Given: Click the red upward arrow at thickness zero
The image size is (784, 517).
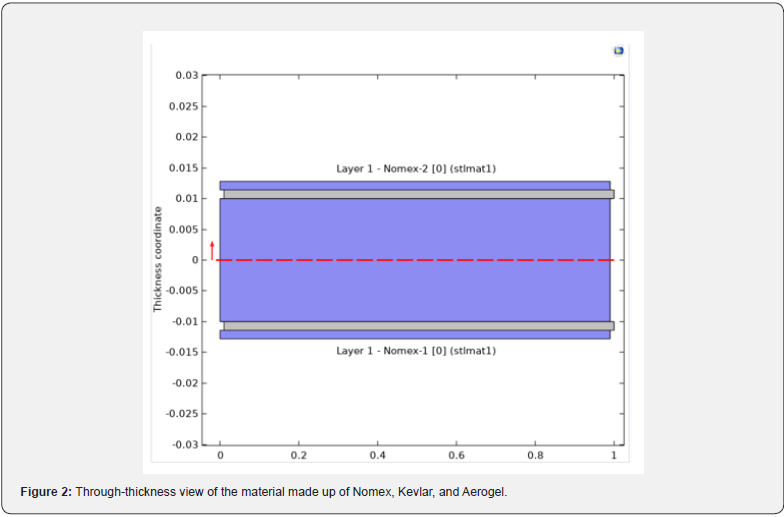Looking at the screenshot, I should [212, 250].
